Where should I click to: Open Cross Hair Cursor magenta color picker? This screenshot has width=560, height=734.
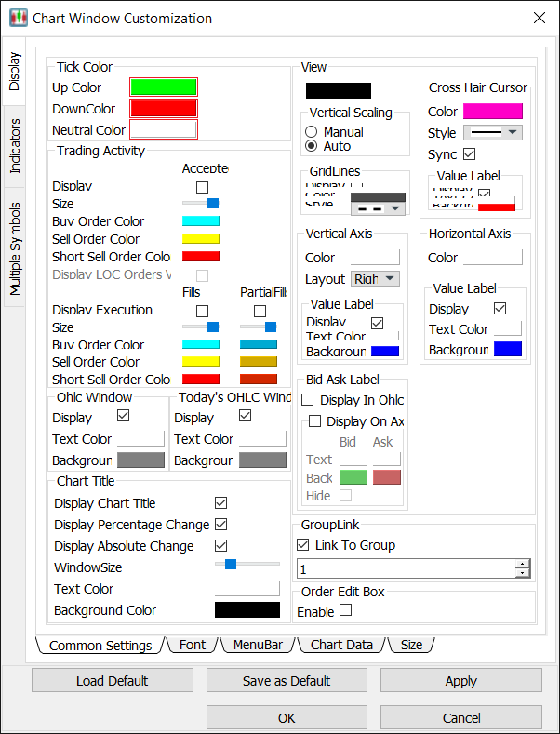[492, 112]
